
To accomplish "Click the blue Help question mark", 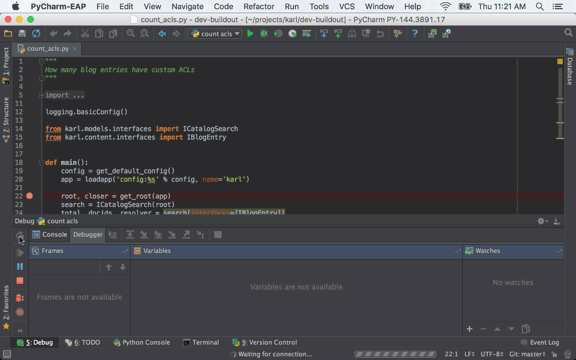I will [x=415, y=34].
